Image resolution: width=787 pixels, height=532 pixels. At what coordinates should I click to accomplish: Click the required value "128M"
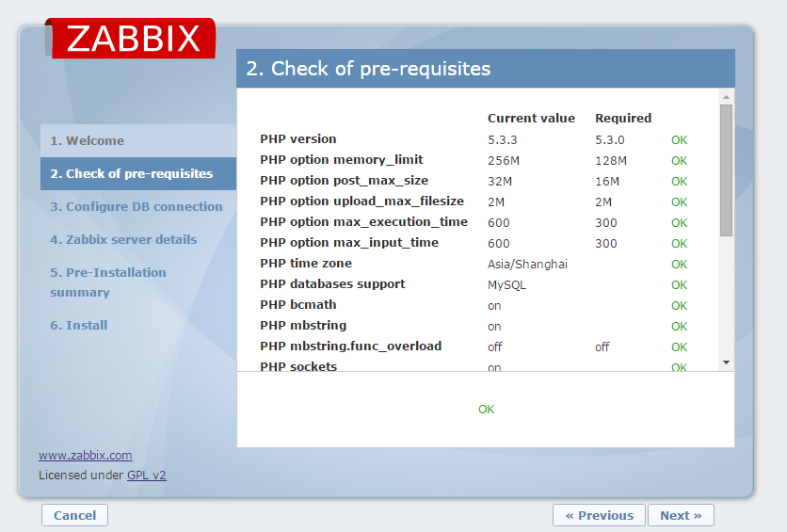611,161
